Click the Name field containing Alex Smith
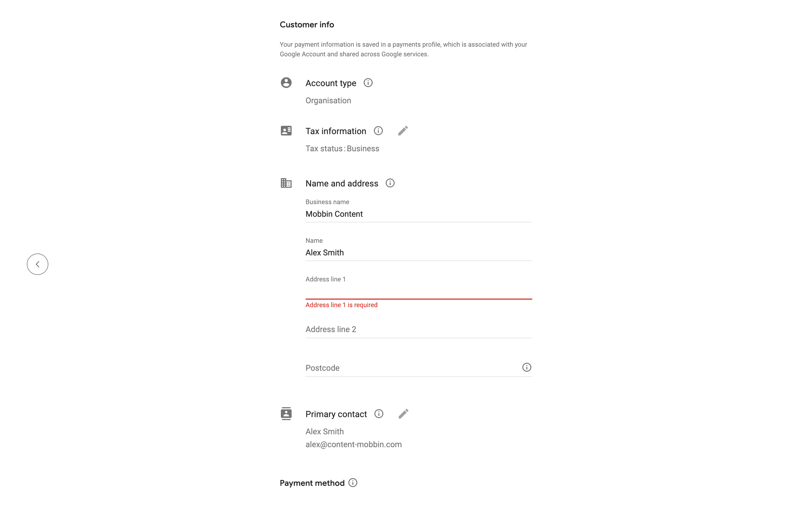This screenshot has height=507, width=812. (x=418, y=252)
